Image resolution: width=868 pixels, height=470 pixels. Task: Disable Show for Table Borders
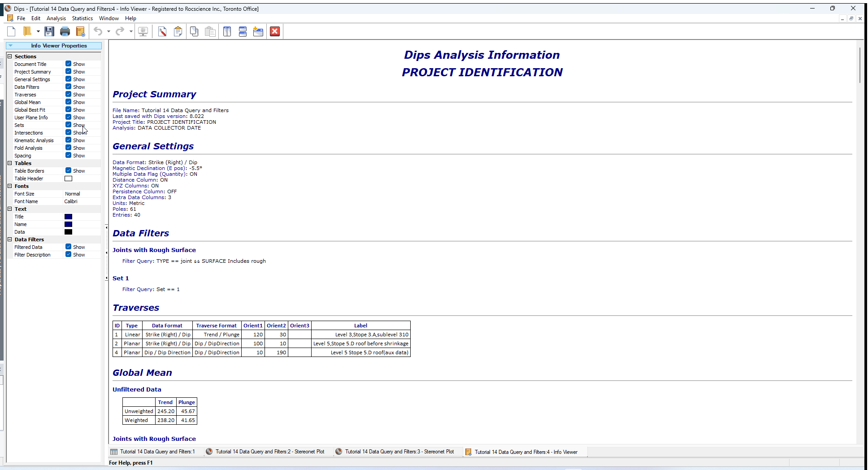(68, 170)
